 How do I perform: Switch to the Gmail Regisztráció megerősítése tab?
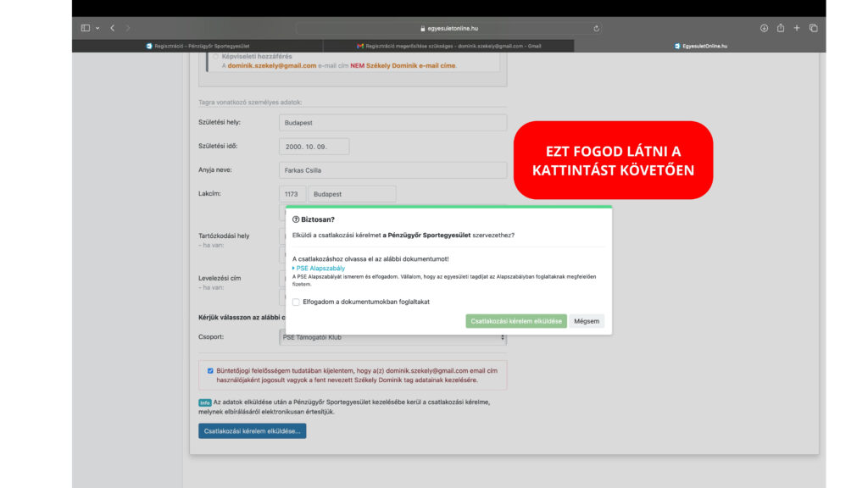click(x=448, y=46)
